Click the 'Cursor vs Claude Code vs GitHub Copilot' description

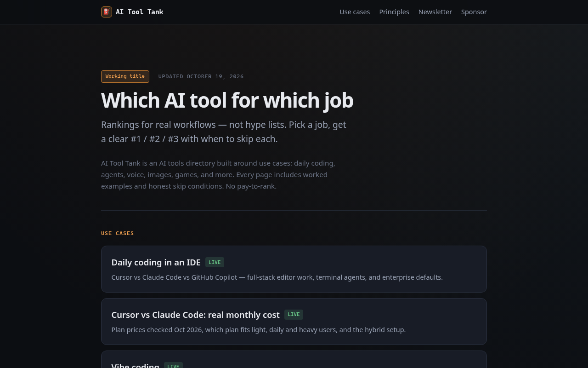pos(277,277)
